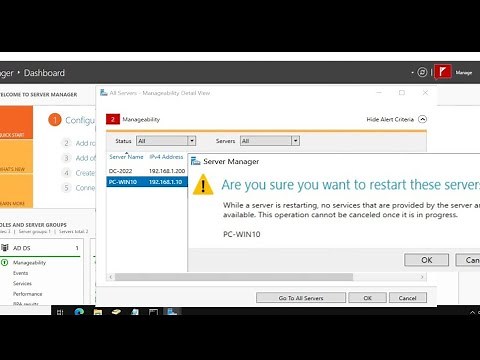This screenshot has width=480, height=360.
Task: Click step 5 Connect link
Action: click(x=85, y=188)
